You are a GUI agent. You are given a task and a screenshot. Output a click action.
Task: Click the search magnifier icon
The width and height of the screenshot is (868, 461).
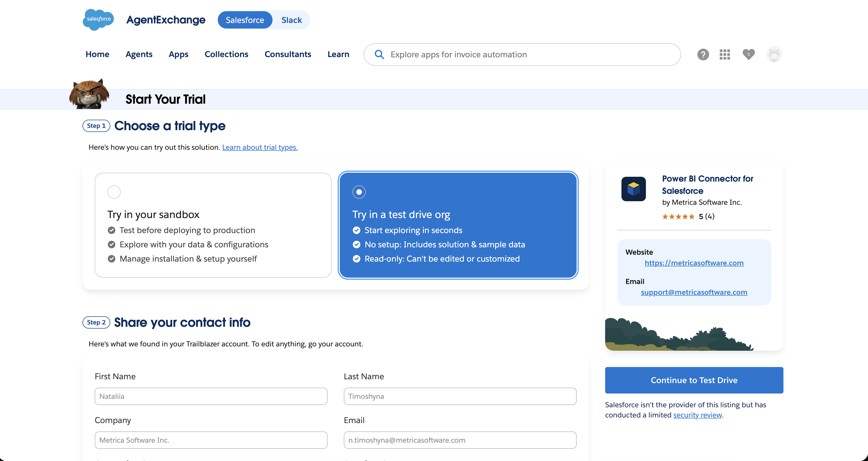379,54
